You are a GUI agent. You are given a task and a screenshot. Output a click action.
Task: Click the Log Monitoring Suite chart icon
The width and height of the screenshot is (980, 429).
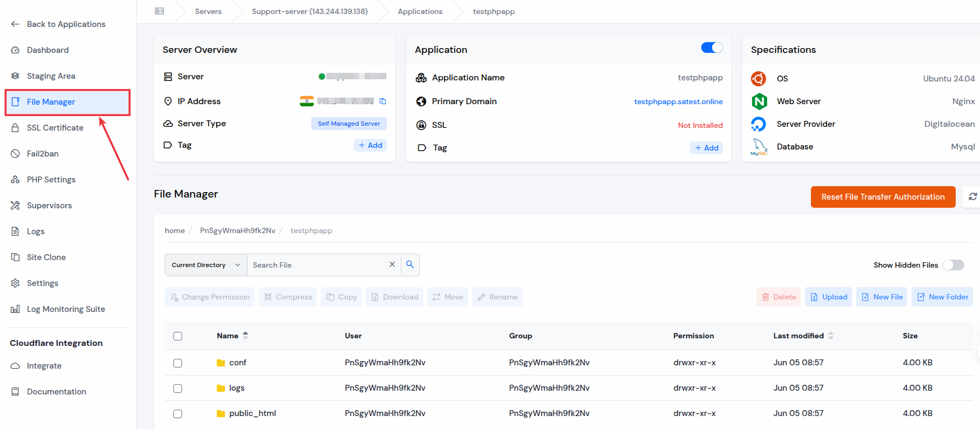15,309
